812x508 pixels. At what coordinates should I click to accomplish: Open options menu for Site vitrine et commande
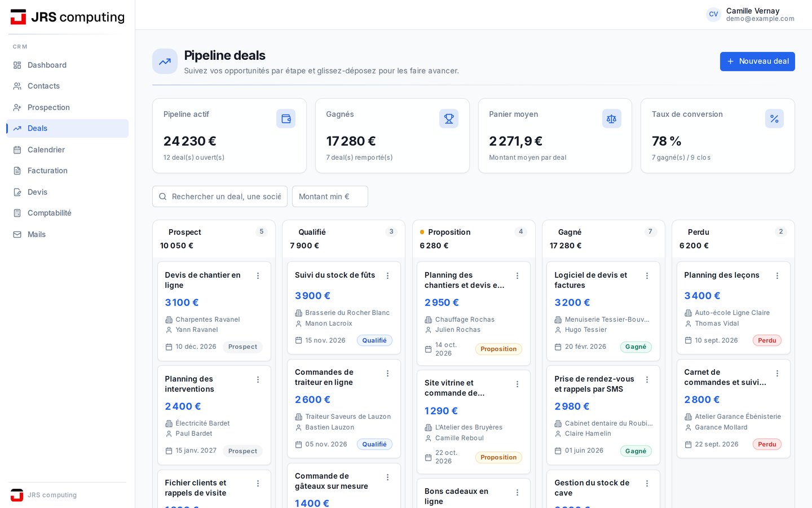coord(517,384)
